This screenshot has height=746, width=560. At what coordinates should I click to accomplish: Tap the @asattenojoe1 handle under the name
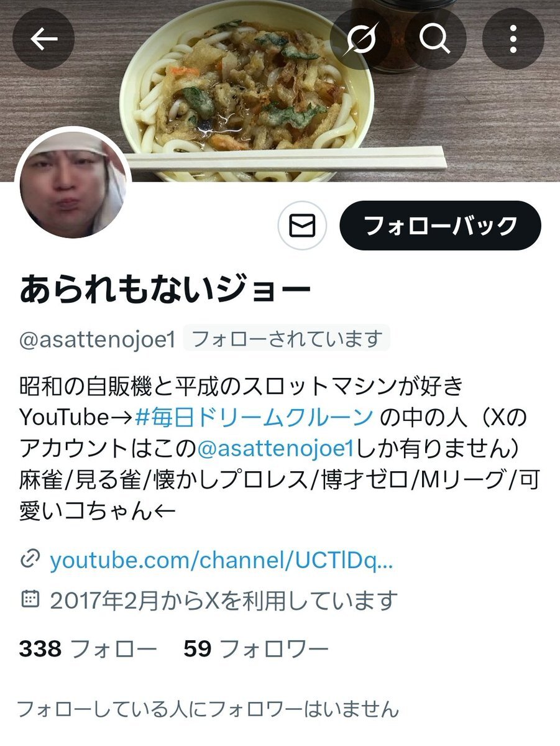pyautogui.click(x=98, y=340)
